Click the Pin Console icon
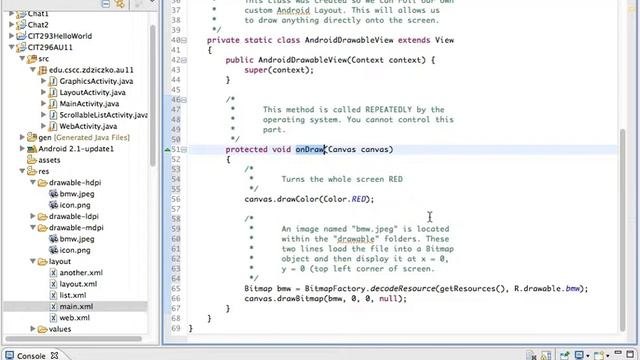The width and height of the screenshot is (640, 360). pos(565,356)
